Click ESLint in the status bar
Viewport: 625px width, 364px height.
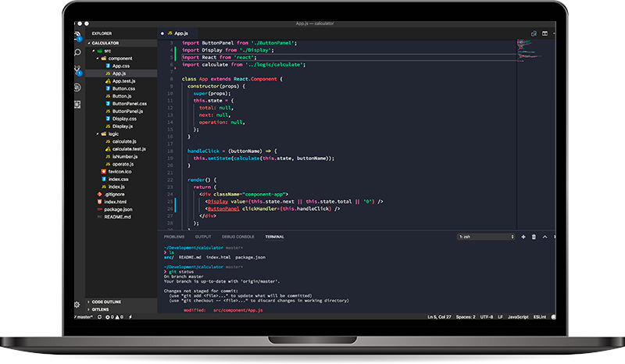coord(540,317)
